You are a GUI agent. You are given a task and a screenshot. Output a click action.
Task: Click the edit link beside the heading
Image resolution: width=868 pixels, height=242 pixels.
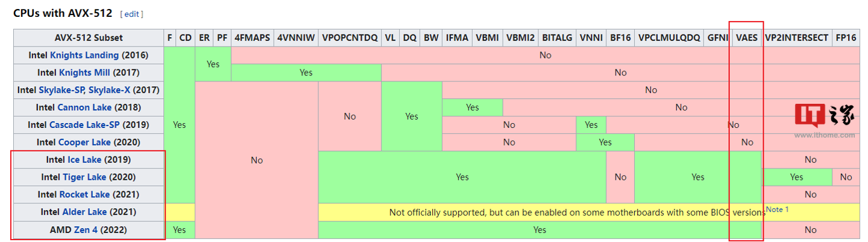(131, 14)
